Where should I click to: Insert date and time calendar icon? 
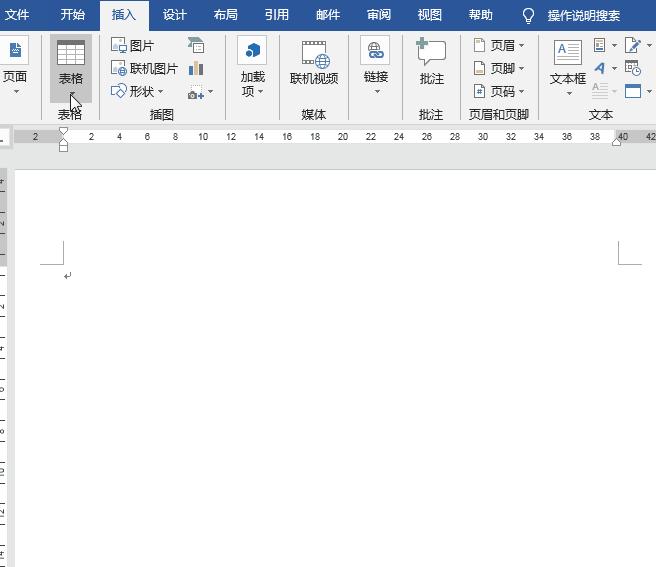(x=633, y=68)
